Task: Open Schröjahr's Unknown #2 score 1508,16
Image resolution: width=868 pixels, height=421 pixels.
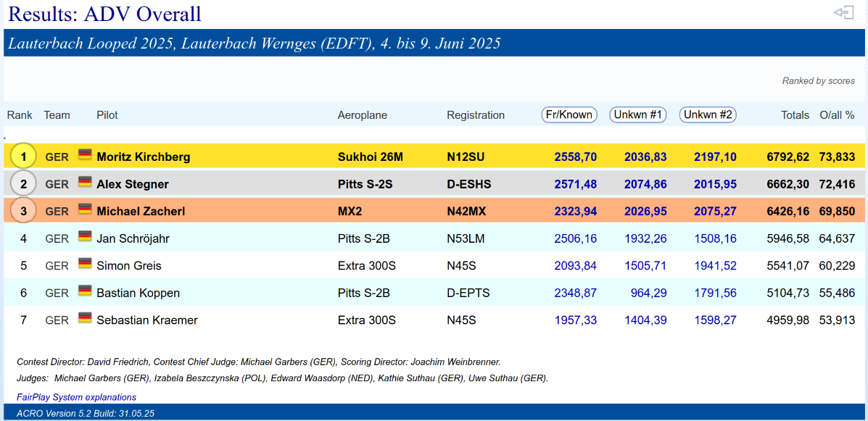Action: click(x=715, y=238)
